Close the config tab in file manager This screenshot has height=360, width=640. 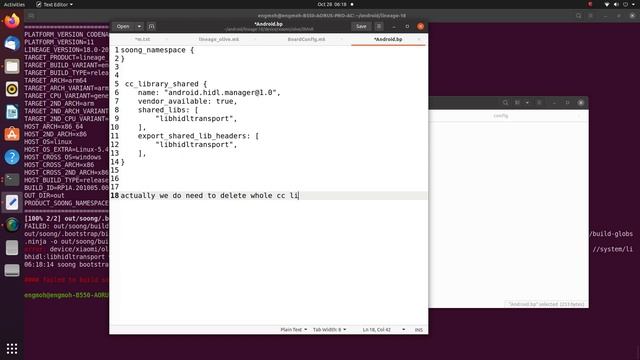(x=579, y=116)
